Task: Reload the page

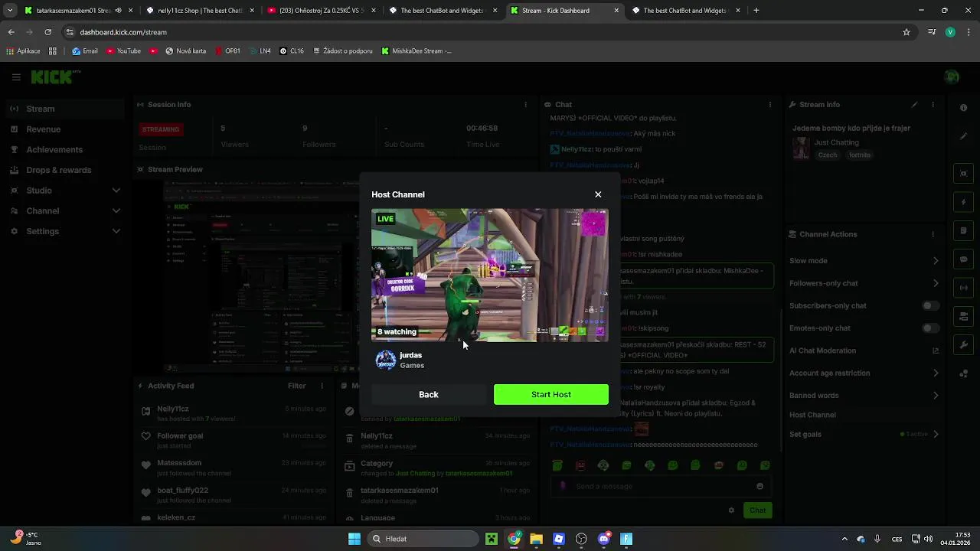Action: click(47, 32)
